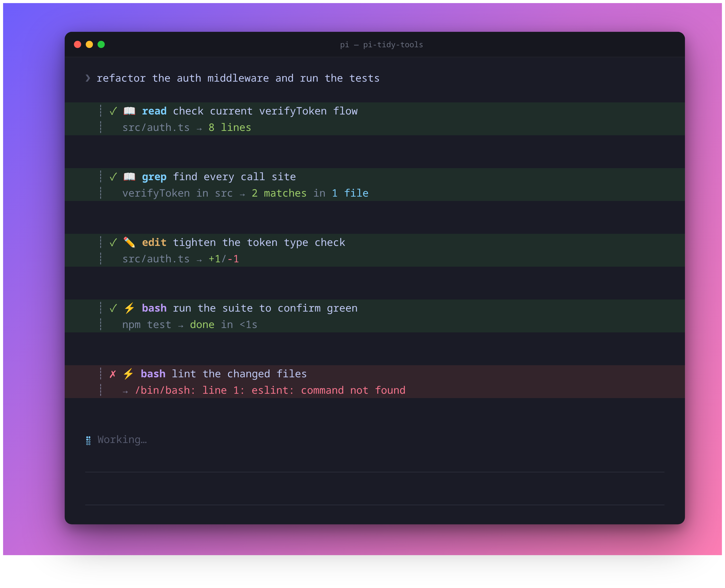Viewport: 725px width, 588px height.
Task: Close the terminal with the red window button
Action: pyautogui.click(x=78, y=44)
